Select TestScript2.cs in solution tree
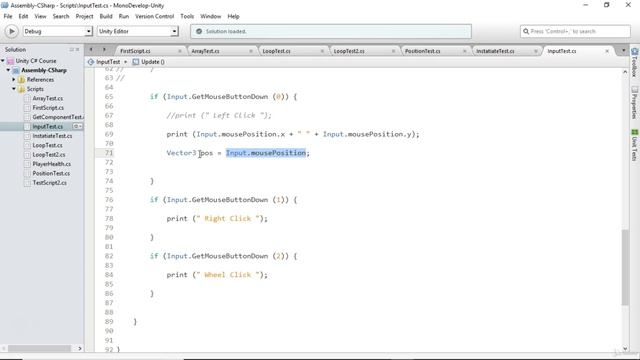The width and height of the screenshot is (640, 360). point(49,183)
